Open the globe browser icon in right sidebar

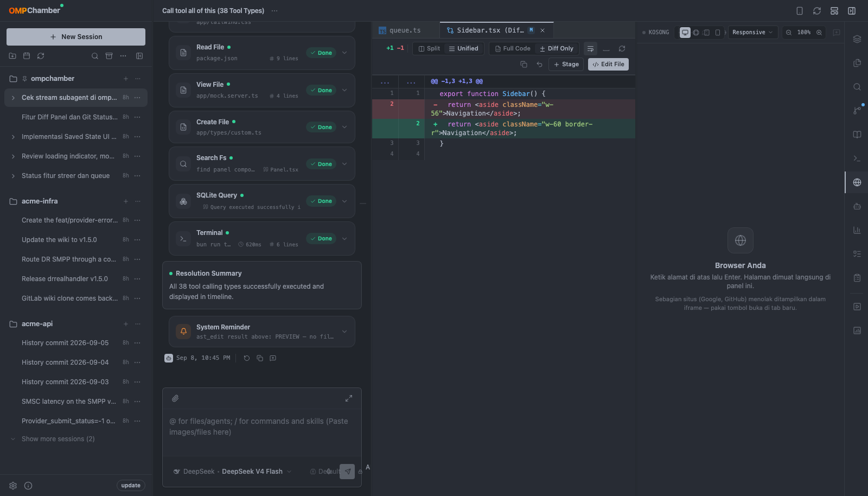tap(857, 182)
